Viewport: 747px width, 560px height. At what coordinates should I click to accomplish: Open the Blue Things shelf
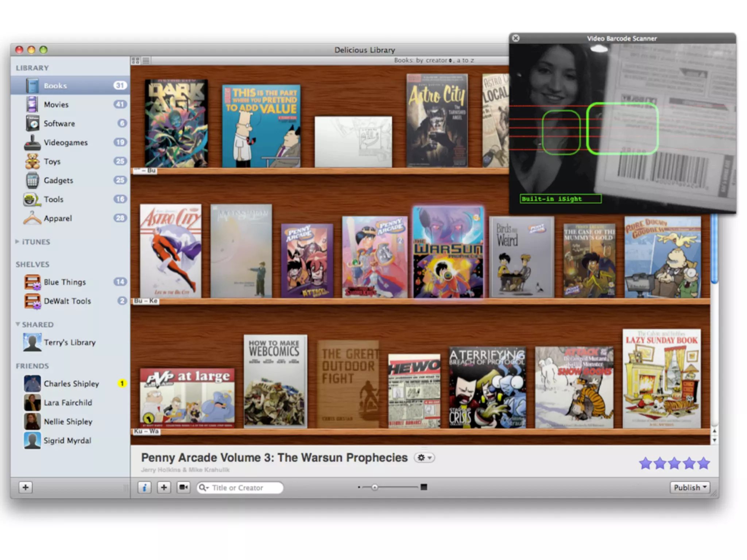pyautogui.click(x=65, y=282)
